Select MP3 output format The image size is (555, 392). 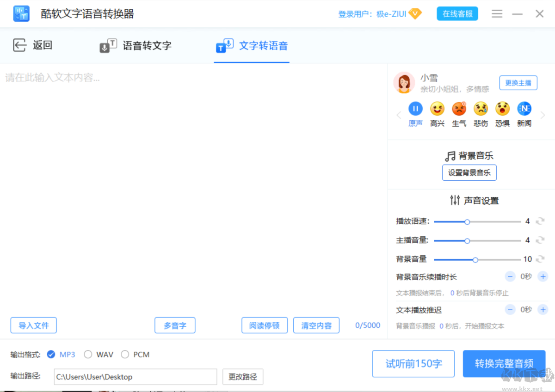[x=51, y=354]
